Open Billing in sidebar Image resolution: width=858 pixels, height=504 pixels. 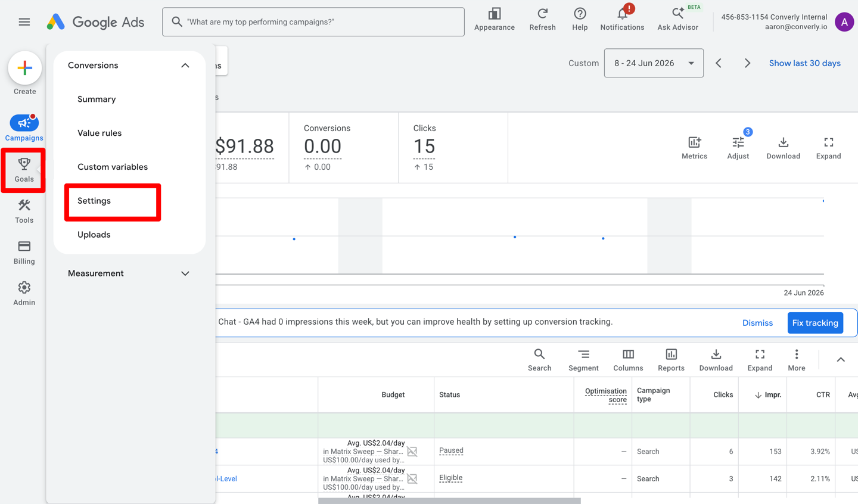pyautogui.click(x=24, y=253)
